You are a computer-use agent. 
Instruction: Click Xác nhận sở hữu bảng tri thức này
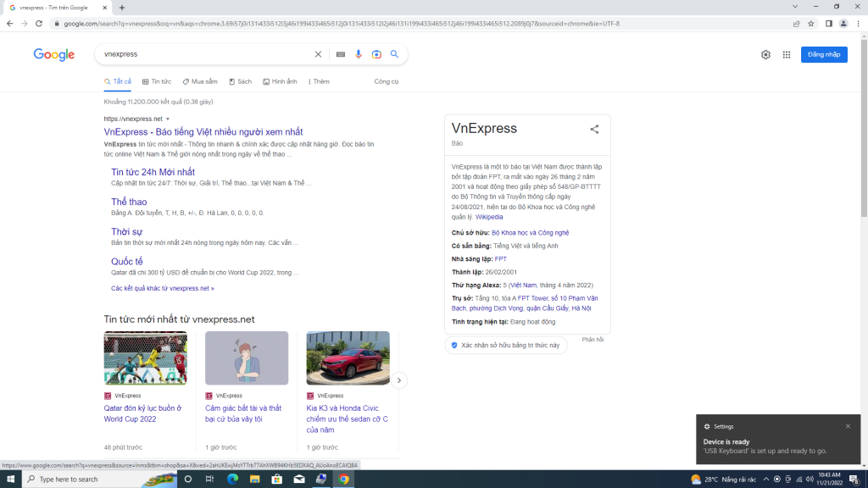click(505, 346)
